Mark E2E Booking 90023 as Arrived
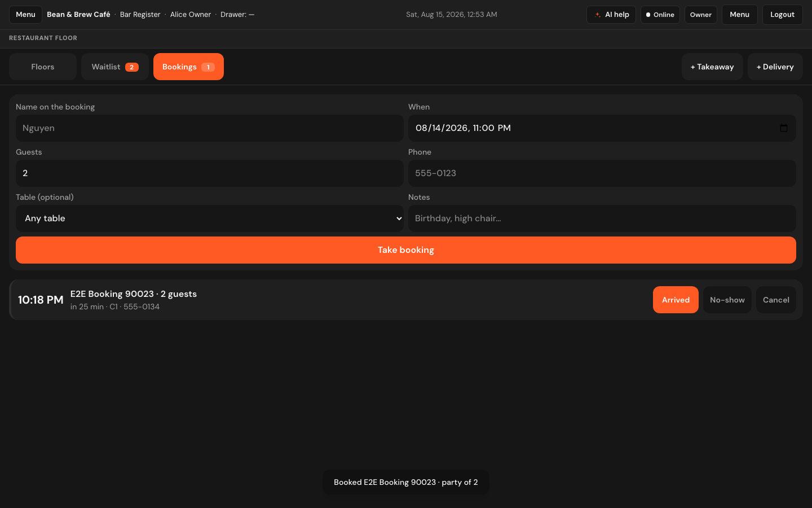 (676, 300)
